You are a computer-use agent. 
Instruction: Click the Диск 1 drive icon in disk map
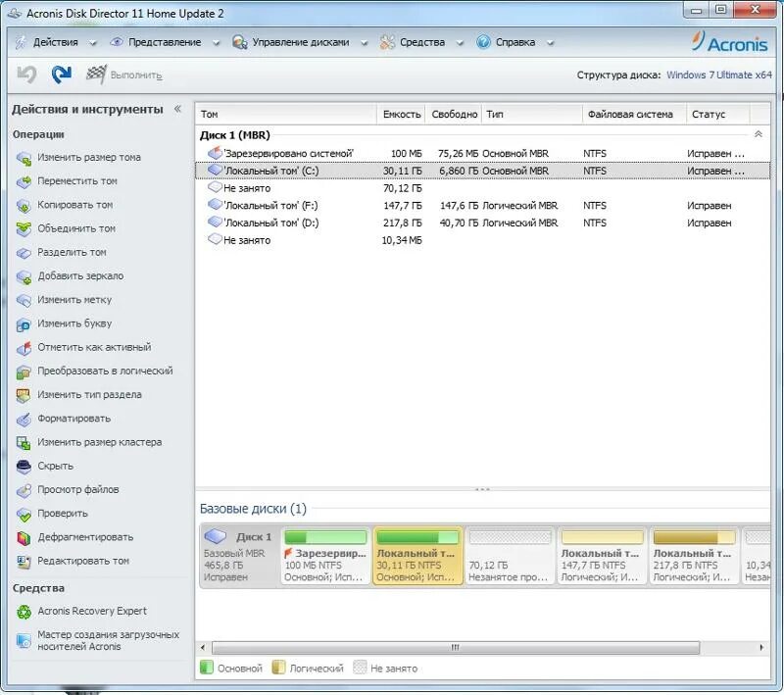point(216,536)
